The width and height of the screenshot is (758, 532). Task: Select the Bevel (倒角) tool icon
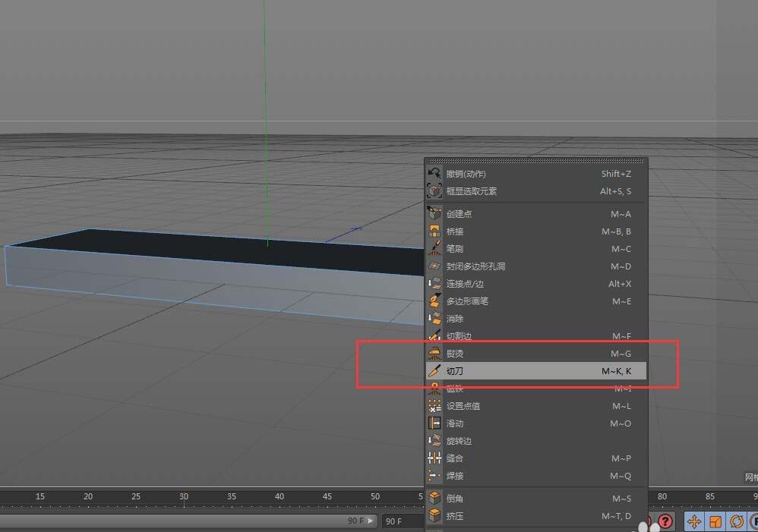click(x=435, y=498)
